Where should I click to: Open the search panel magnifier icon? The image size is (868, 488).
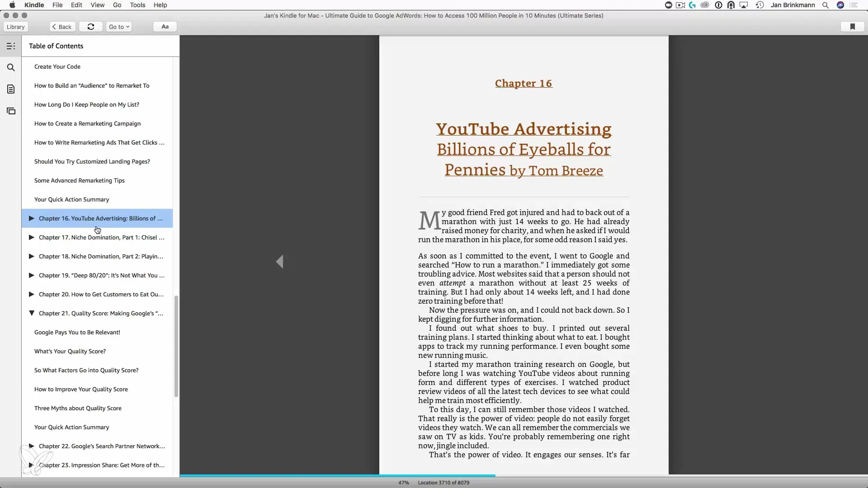tap(11, 68)
